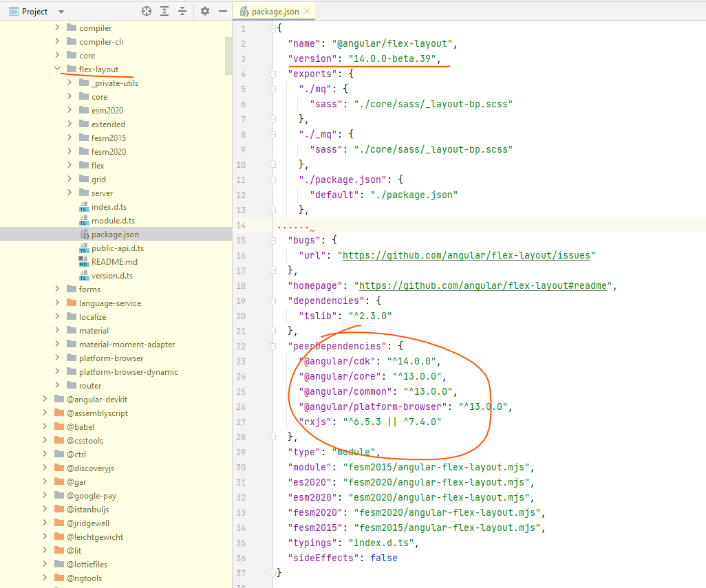Select index.d.ts file icon in tree

point(84,207)
